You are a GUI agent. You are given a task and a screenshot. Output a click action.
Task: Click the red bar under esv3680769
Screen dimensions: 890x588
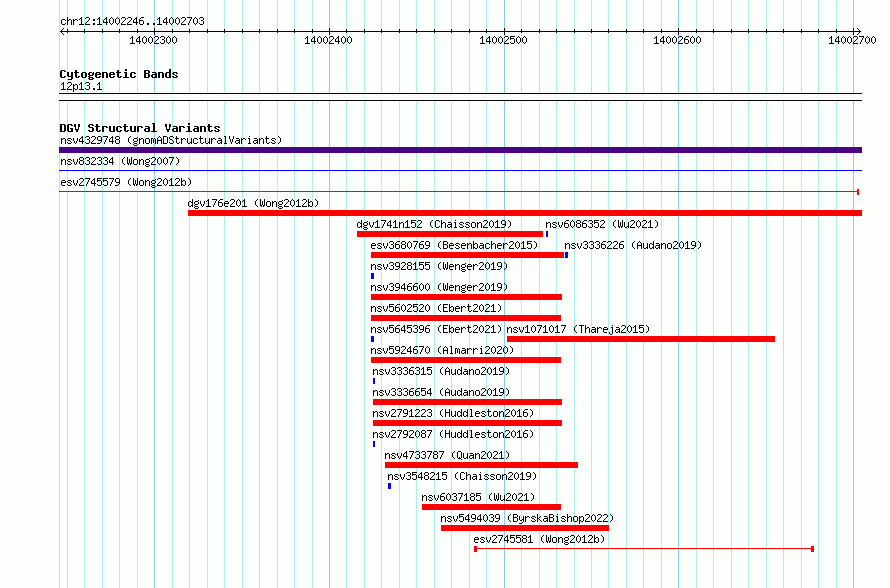[467, 255]
